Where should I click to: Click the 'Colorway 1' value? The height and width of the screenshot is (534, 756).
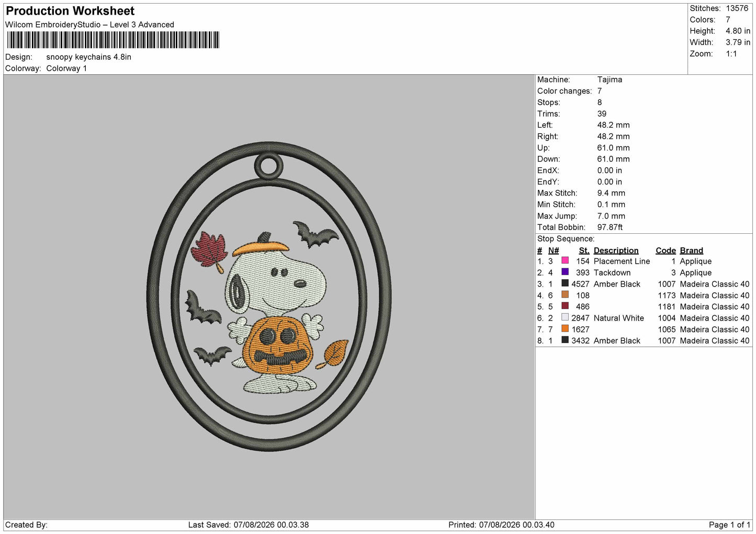(66, 69)
